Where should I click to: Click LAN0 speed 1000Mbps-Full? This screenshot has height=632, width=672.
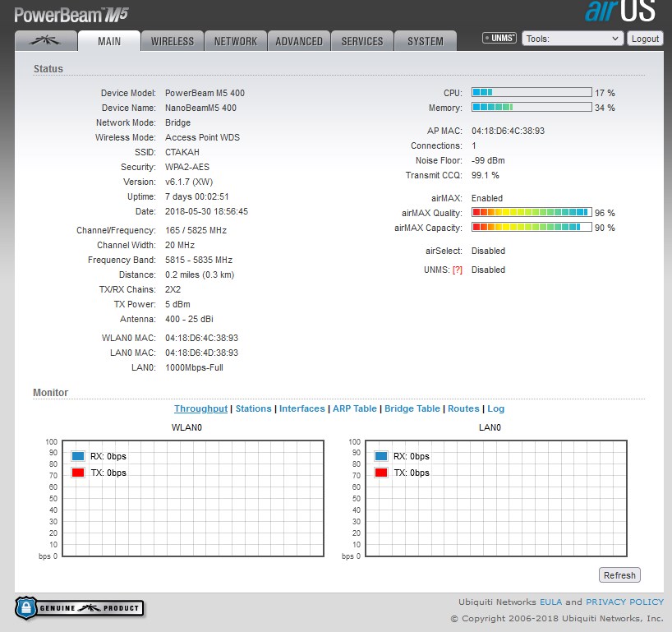194,368
